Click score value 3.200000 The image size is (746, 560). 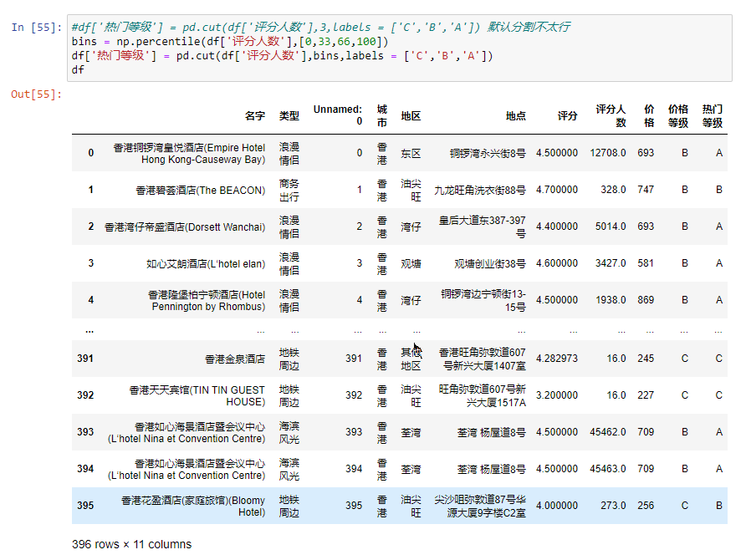tap(557, 395)
